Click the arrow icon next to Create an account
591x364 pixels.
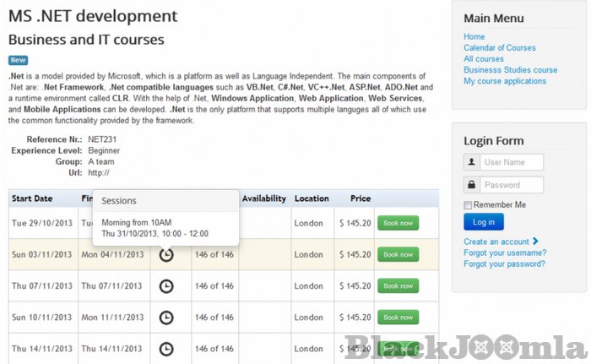[x=535, y=242]
